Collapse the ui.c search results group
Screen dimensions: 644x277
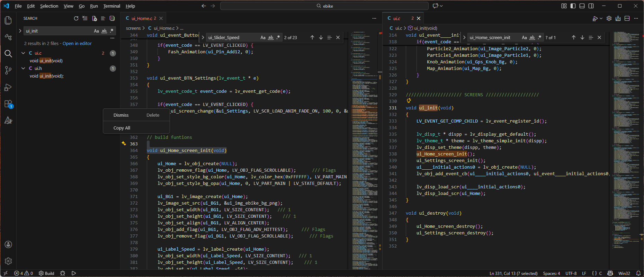tap(23, 53)
